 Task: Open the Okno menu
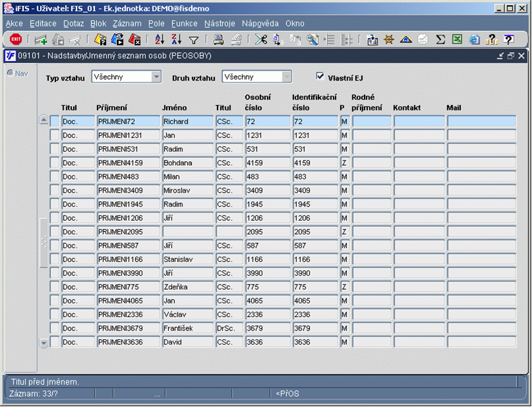(x=295, y=24)
